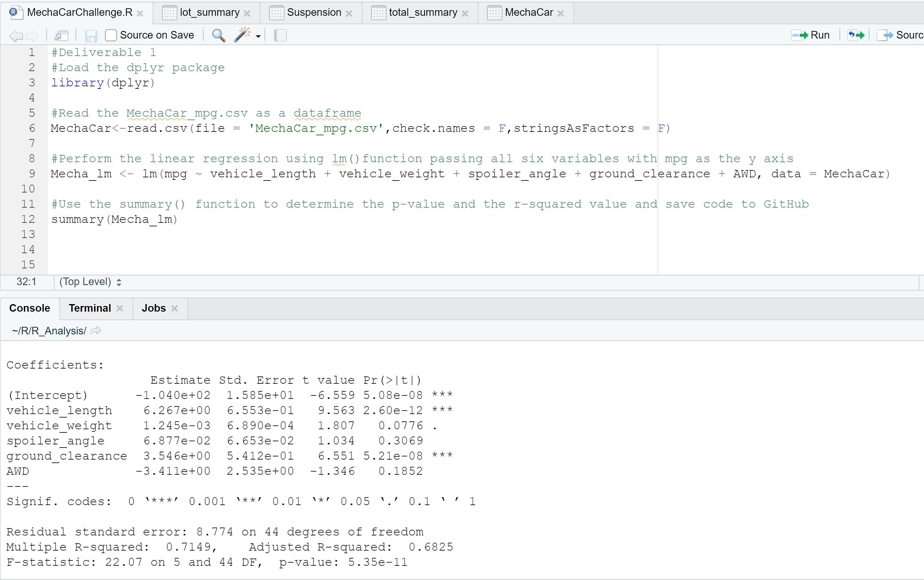The image size is (924, 580).
Task: Open the compile report notebook icon
Action: coord(280,35)
